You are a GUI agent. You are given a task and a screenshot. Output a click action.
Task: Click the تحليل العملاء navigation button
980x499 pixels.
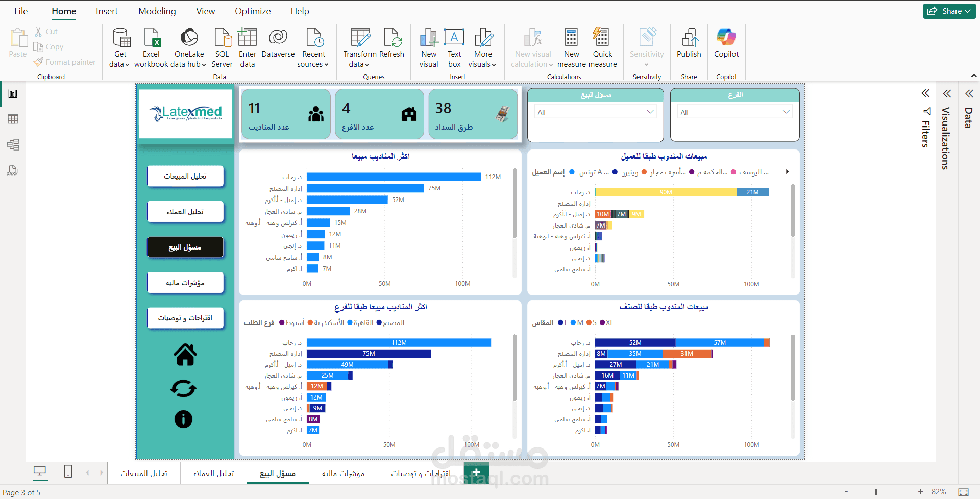click(185, 212)
